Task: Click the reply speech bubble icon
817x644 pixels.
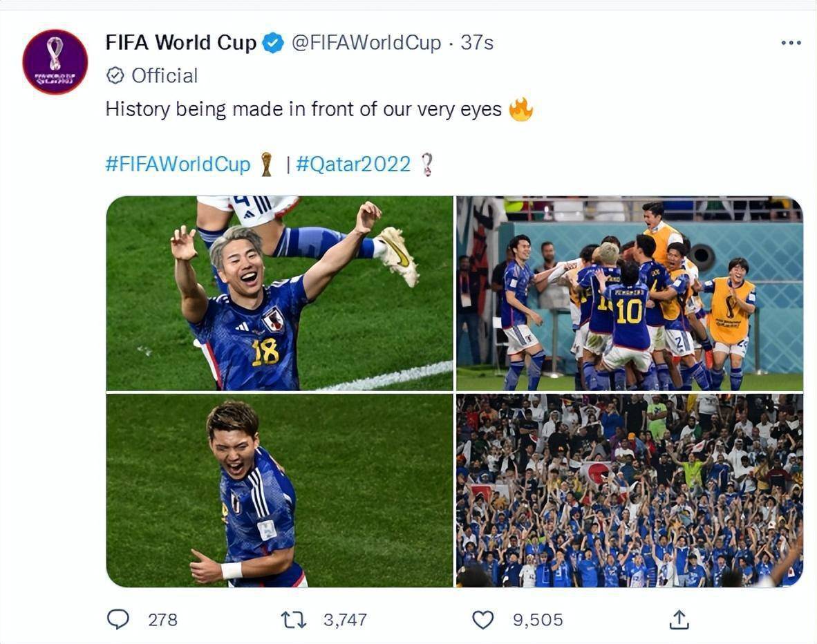Action: tap(118, 619)
